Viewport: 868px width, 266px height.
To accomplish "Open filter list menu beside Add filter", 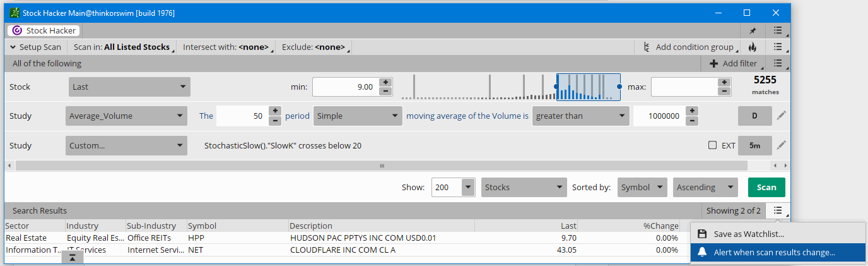I will 778,63.
